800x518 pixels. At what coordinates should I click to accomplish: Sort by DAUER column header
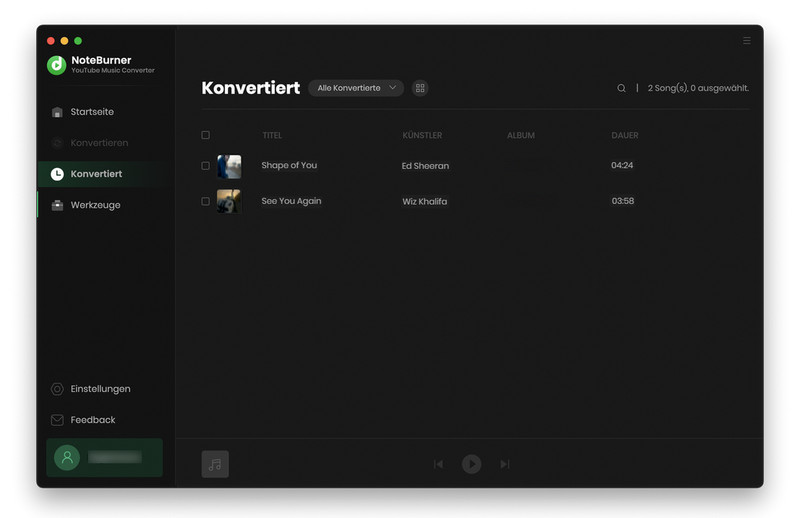pos(625,135)
